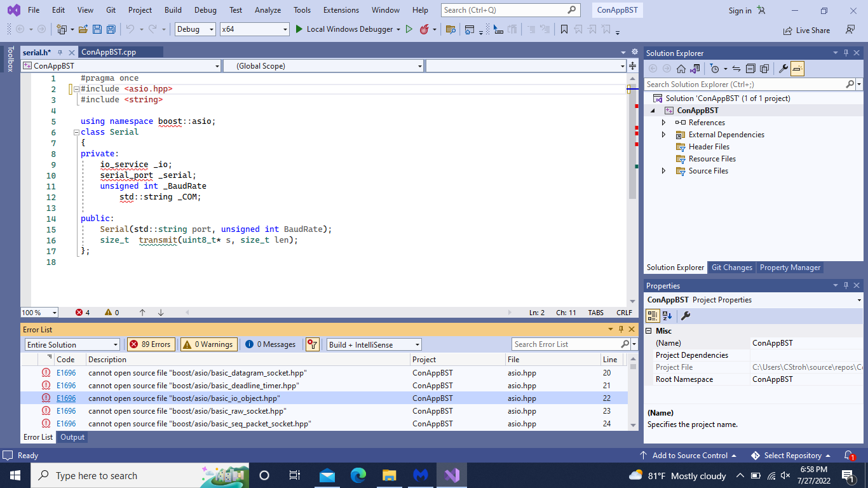Collapse the class Serial code block
This screenshot has height=488, width=868.
coord(76,132)
